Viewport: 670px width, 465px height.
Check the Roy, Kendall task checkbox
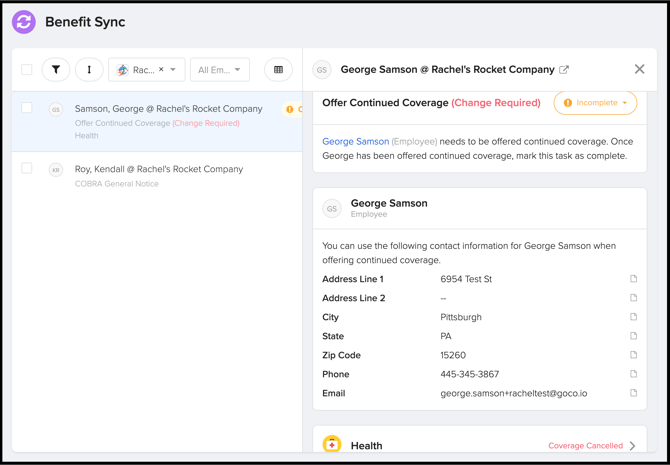(27, 168)
